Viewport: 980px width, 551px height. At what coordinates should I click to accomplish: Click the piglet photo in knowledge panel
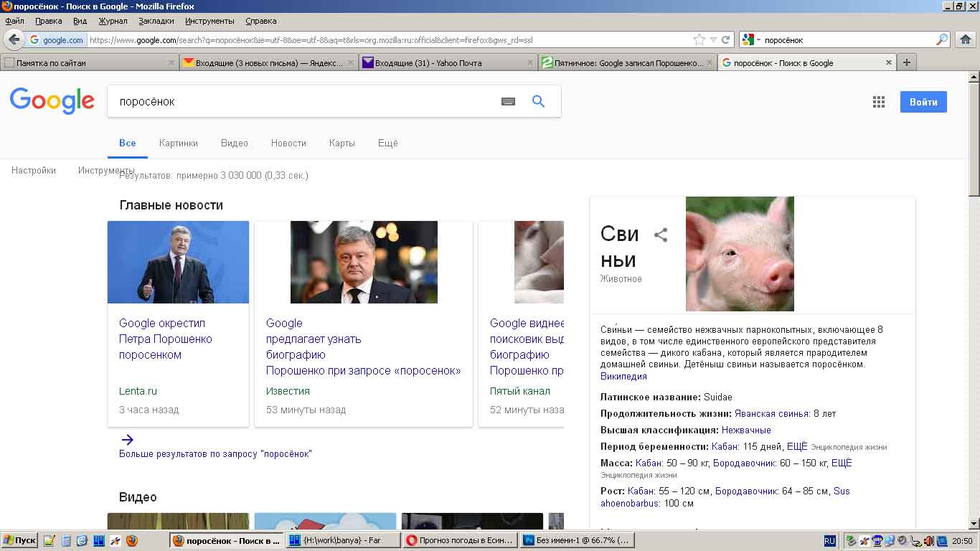click(740, 254)
